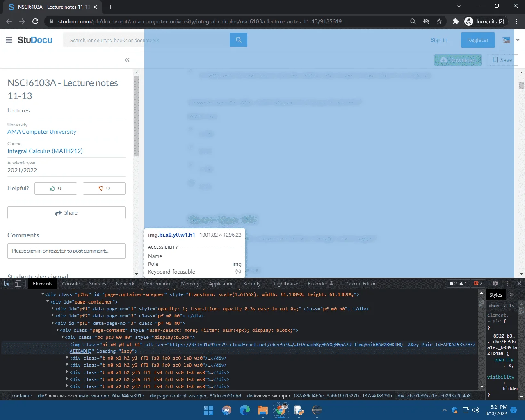Click the DevTools messages and warnings counter
Viewport: 525px width, 420px height.
(458, 283)
